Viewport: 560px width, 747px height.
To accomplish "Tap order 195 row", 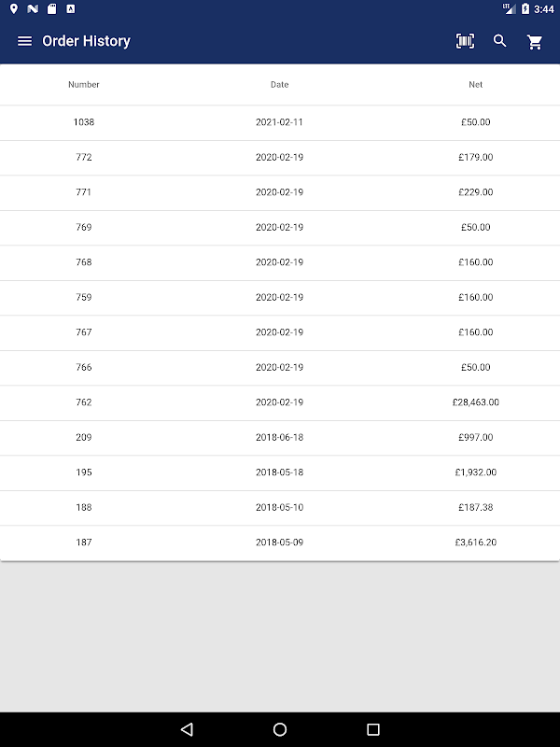I will pos(84,472).
